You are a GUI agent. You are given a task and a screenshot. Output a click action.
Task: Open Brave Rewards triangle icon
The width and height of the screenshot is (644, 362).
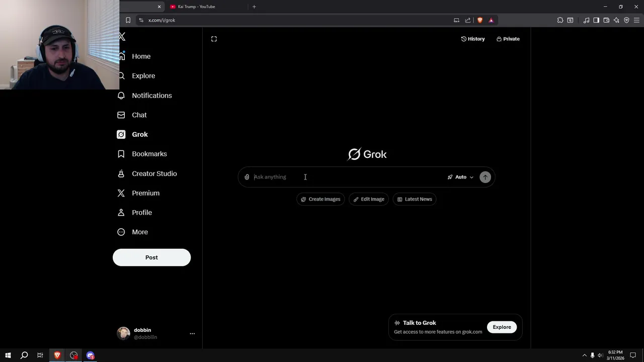tap(491, 20)
